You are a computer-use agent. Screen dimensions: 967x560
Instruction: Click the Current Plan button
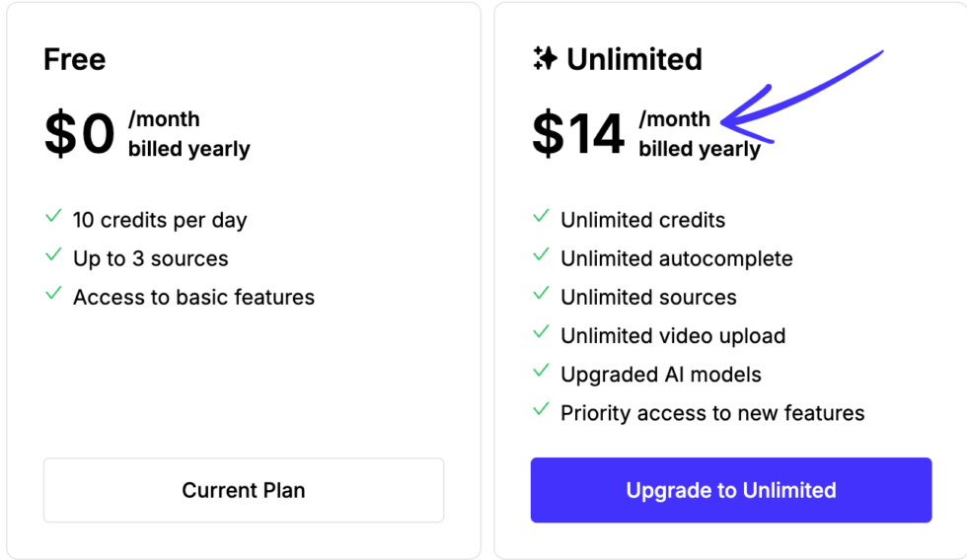[244, 490]
